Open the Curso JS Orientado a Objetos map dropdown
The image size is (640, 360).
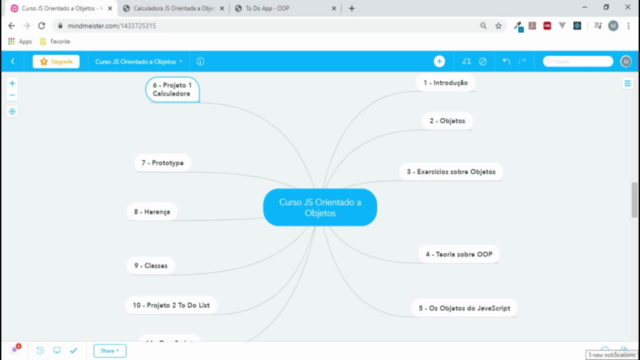[139, 62]
